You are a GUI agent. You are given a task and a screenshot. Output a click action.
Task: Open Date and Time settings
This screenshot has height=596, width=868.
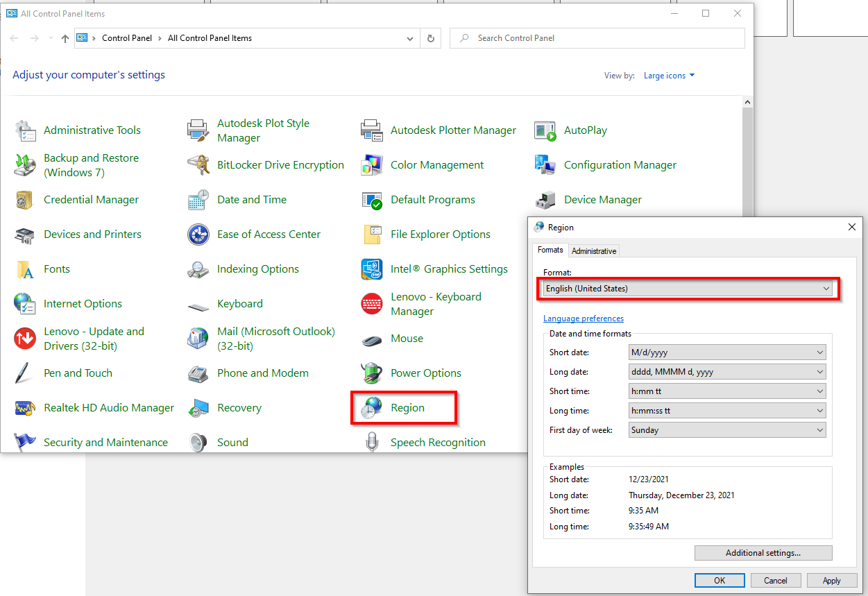(251, 199)
